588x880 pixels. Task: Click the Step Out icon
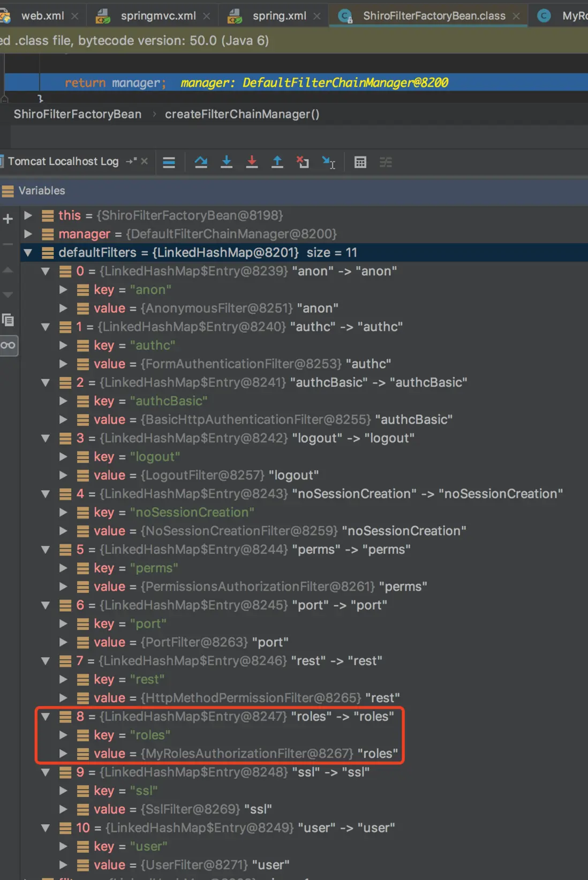(277, 162)
